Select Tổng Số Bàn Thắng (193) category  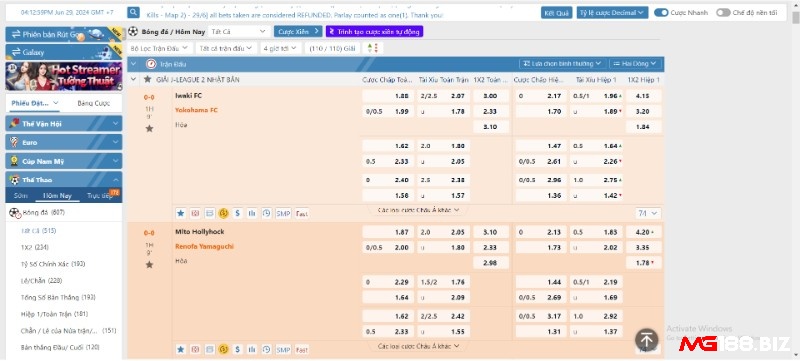tap(58, 297)
